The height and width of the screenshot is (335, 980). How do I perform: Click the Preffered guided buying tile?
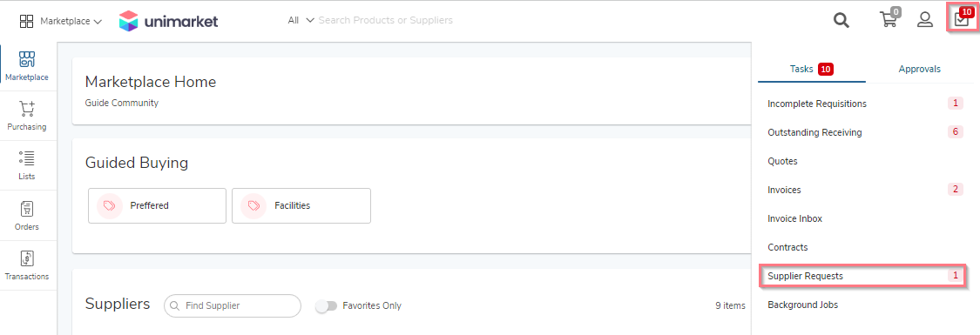pyautogui.click(x=157, y=206)
